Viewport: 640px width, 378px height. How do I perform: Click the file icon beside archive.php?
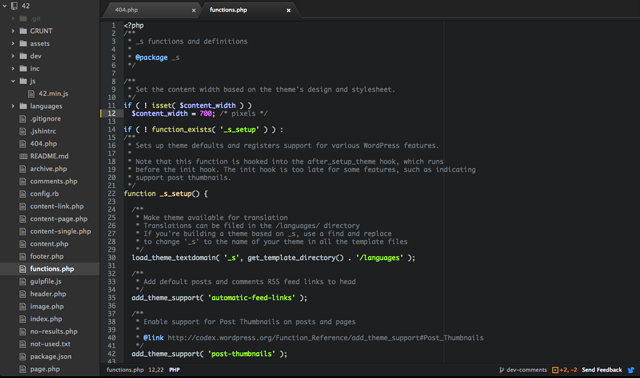coord(23,169)
